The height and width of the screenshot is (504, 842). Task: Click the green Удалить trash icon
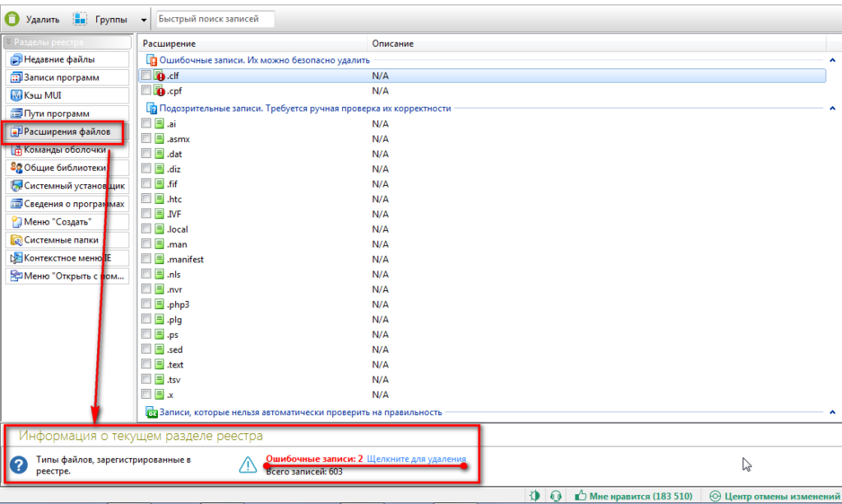pyautogui.click(x=12, y=18)
